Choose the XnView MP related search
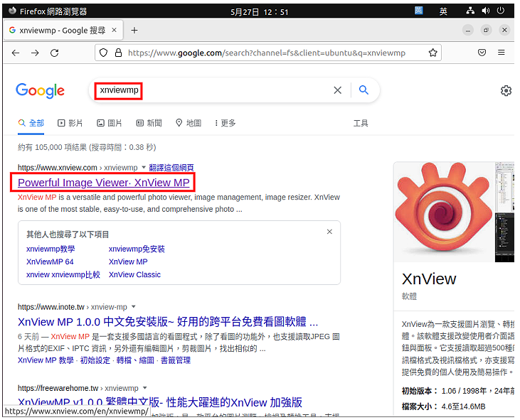The image size is (520, 420). pos(128,262)
